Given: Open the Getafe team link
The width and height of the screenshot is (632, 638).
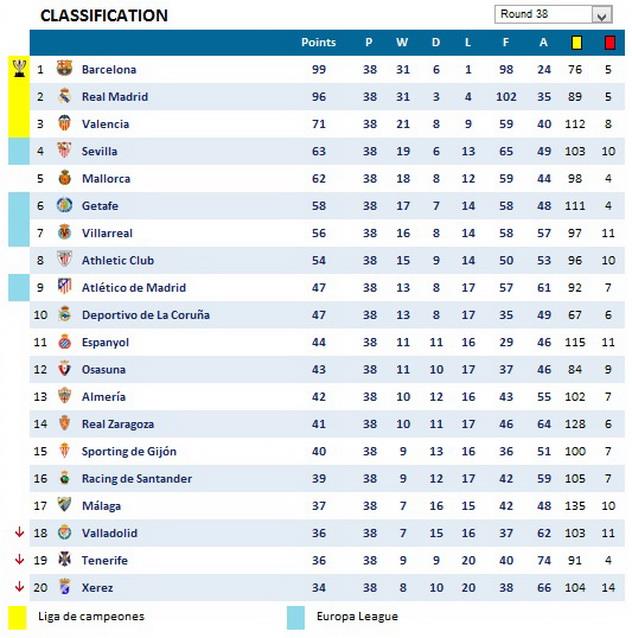Looking at the screenshot, I should 100,205.
